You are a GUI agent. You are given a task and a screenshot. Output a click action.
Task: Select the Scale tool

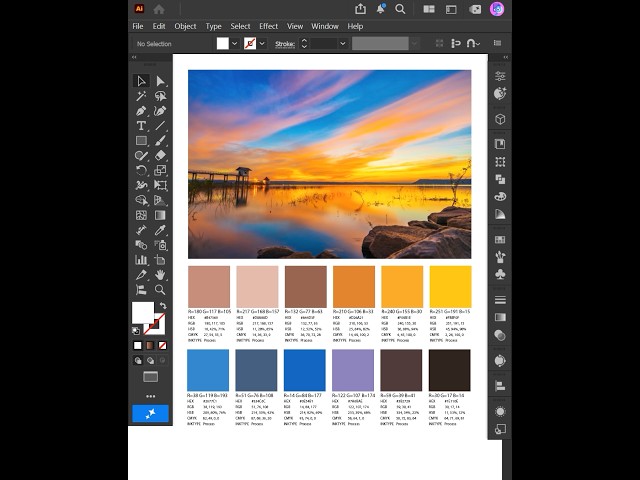click(x=160, y=170)
